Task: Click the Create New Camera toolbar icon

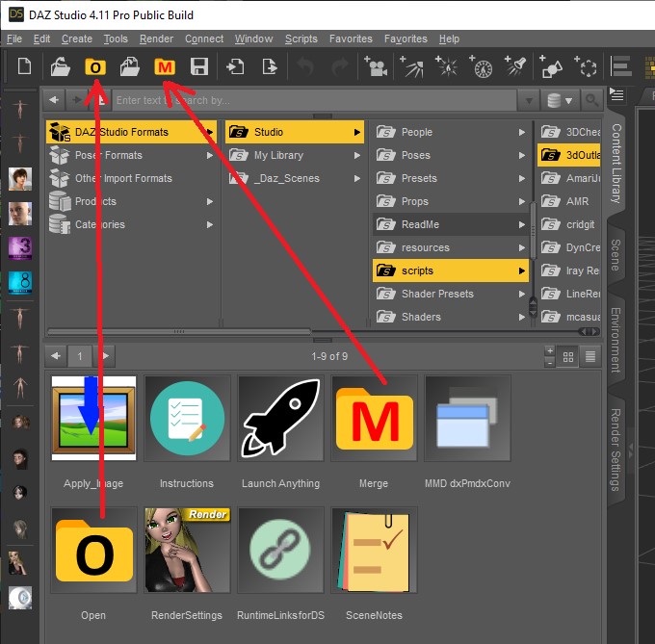Action: click(375, 67)
